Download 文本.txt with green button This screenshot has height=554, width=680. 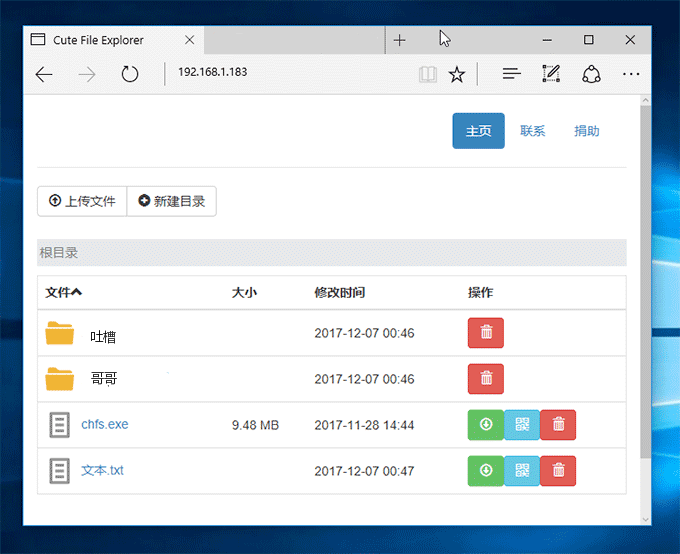coord(486,471)
